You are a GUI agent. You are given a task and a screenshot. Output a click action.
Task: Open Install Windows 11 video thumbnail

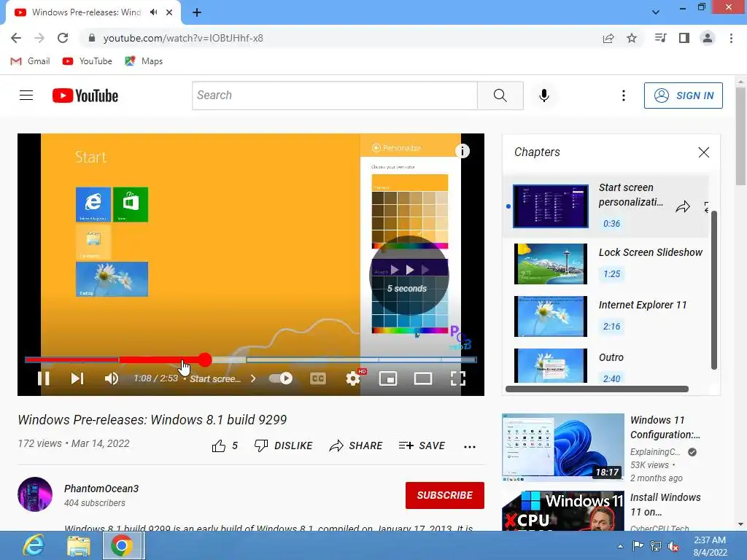[x=562, y=510]
